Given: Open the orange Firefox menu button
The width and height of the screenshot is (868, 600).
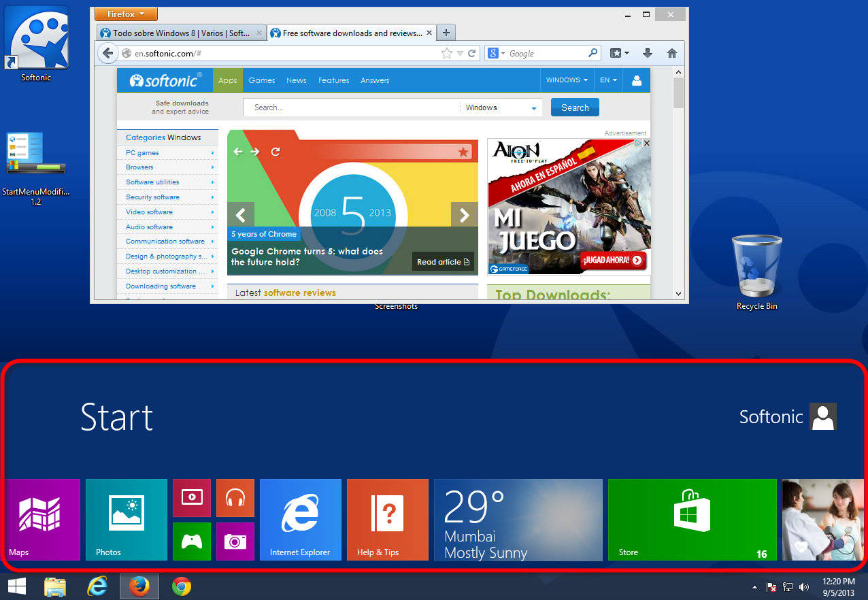Looking at the screenshot, I should (126, 14).
